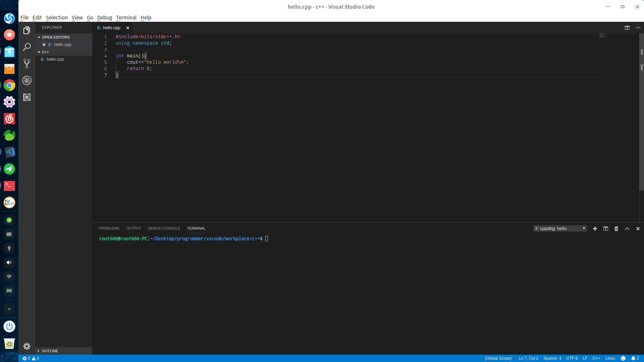This screenshot has height=362, width=644.
Task: Collapse the Open Editors section
Action: click(x=64, y=37)
